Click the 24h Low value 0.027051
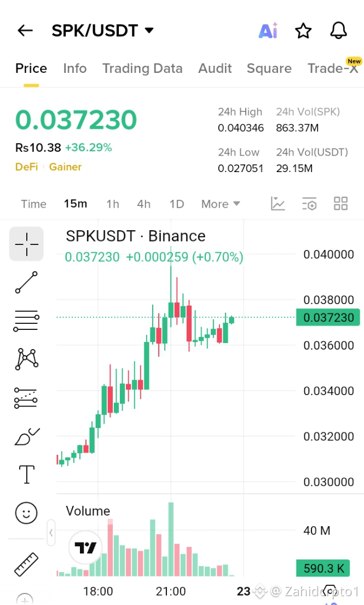Image resolution: width=364 pixels, height=605 pixels. point(241,168)
